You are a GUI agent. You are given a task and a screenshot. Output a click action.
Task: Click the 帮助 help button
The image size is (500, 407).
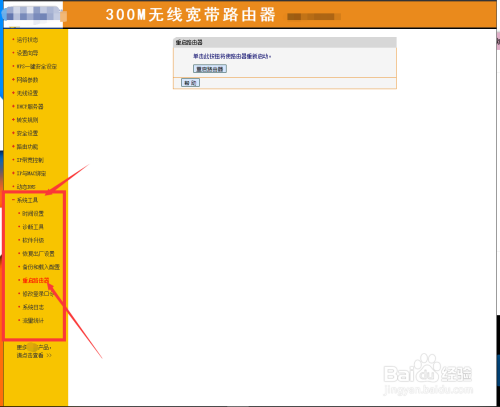pos(190,83)
